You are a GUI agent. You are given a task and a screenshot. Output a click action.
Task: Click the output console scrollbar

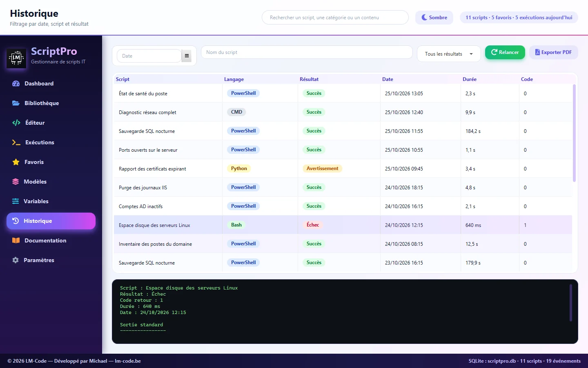click(571, 303)
